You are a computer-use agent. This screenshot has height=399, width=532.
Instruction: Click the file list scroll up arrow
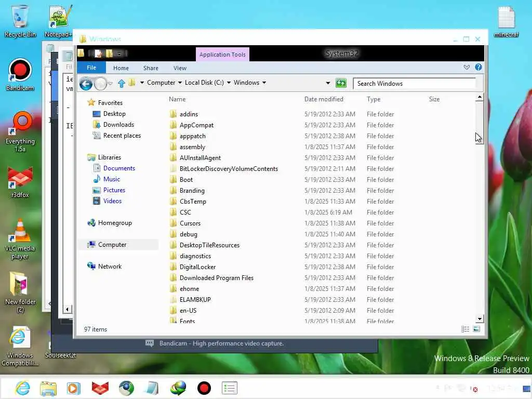click(480, 97)
